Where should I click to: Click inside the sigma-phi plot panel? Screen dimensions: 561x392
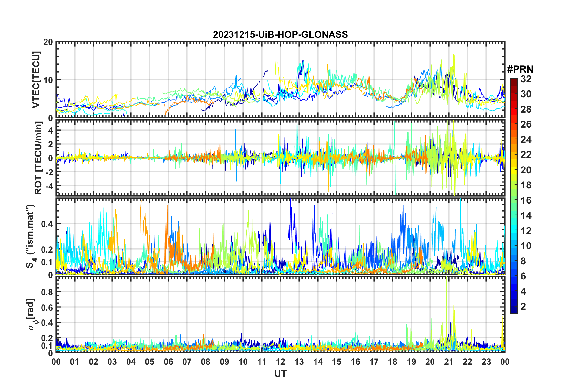(x=280, y=314)
